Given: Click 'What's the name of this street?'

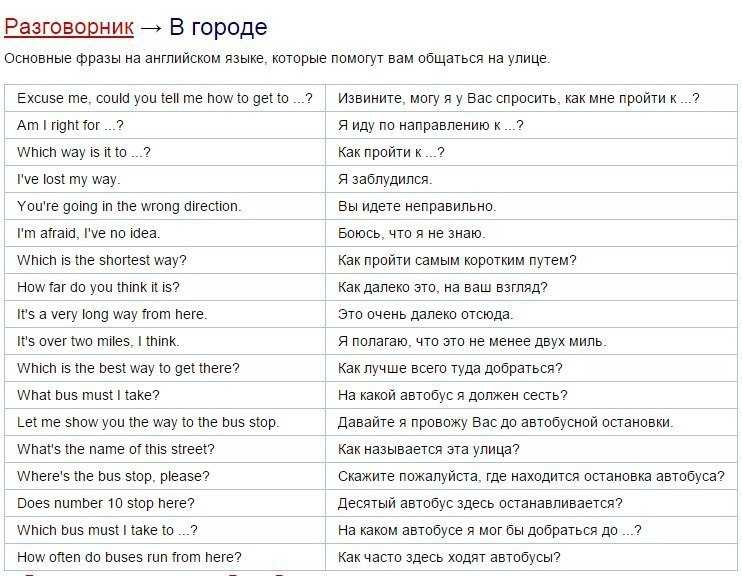Looking at the screenshot, I should [116, 449].
